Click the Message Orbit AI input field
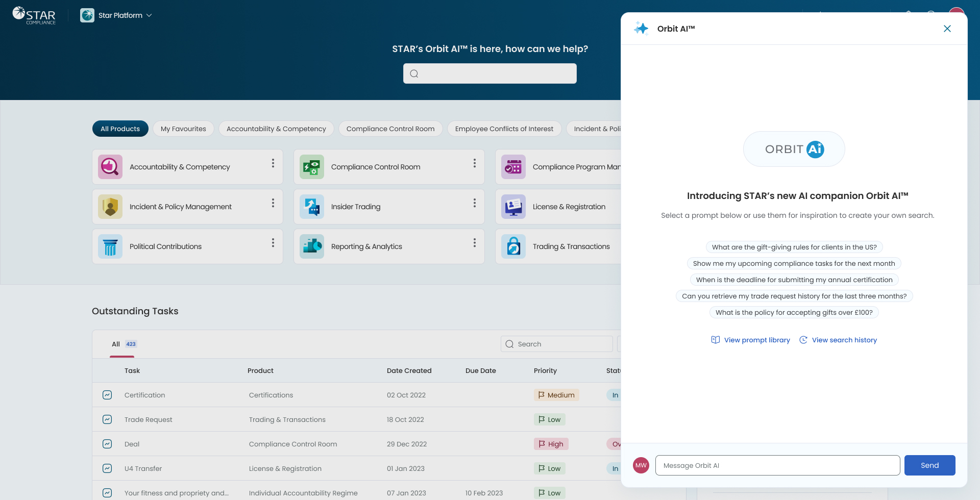 pyautogui.click(x=777, y=465)
